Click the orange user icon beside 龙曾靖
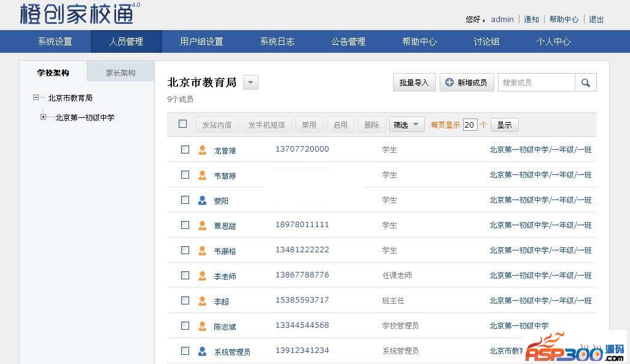 click(x=202, y=150)
